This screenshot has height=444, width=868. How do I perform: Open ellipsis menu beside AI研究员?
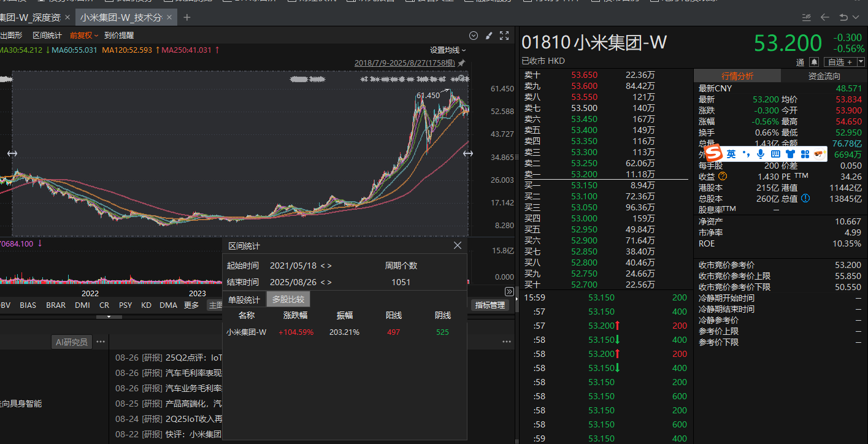point(101,342)
